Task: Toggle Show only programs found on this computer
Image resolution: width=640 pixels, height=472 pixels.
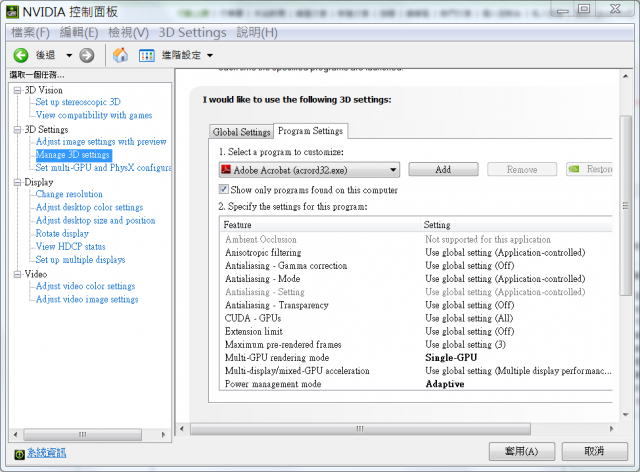Action: [x=223, y=189]
